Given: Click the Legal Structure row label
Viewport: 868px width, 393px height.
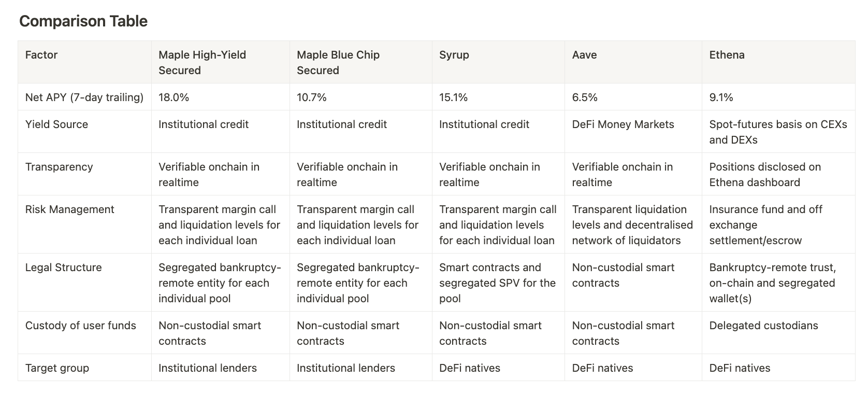Looking at the screenshot, I should [63, 268].
